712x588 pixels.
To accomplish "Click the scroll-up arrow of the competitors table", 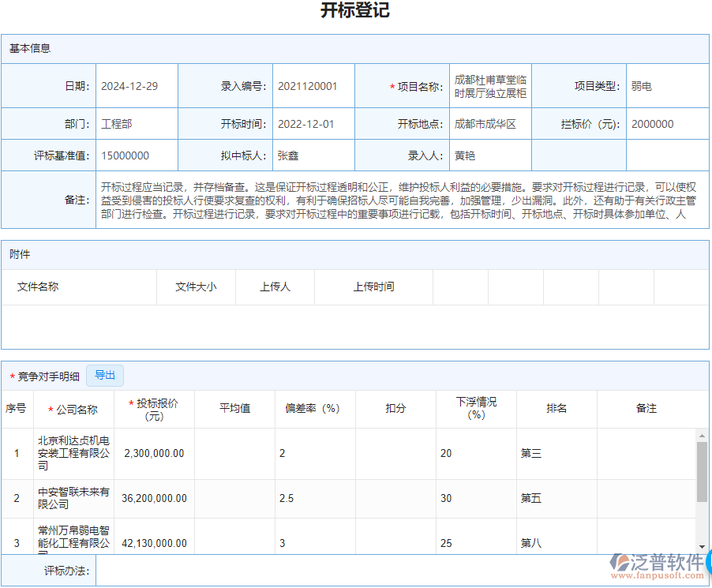I will 702,436.
